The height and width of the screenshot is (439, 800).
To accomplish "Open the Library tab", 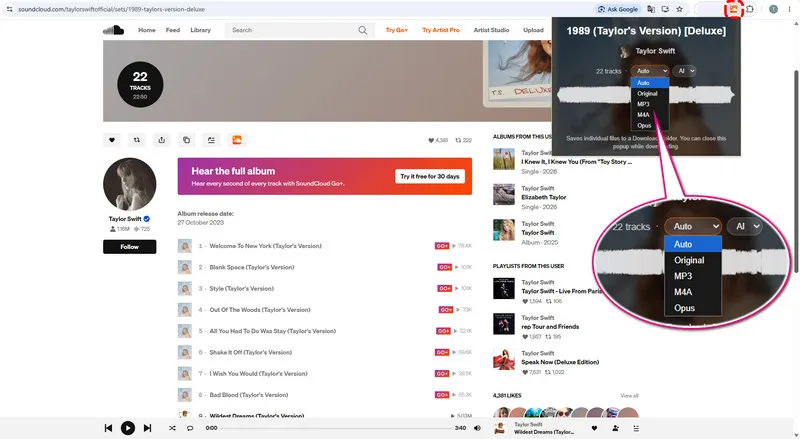I will point(201,30).
